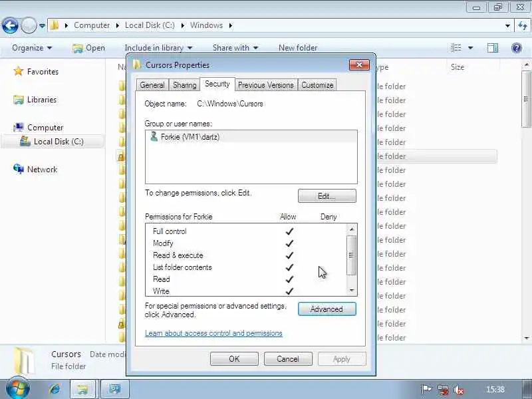Screen dimensions: 532x399
Task: Open the view options dropdown arrow
Action: click(471, 48)
